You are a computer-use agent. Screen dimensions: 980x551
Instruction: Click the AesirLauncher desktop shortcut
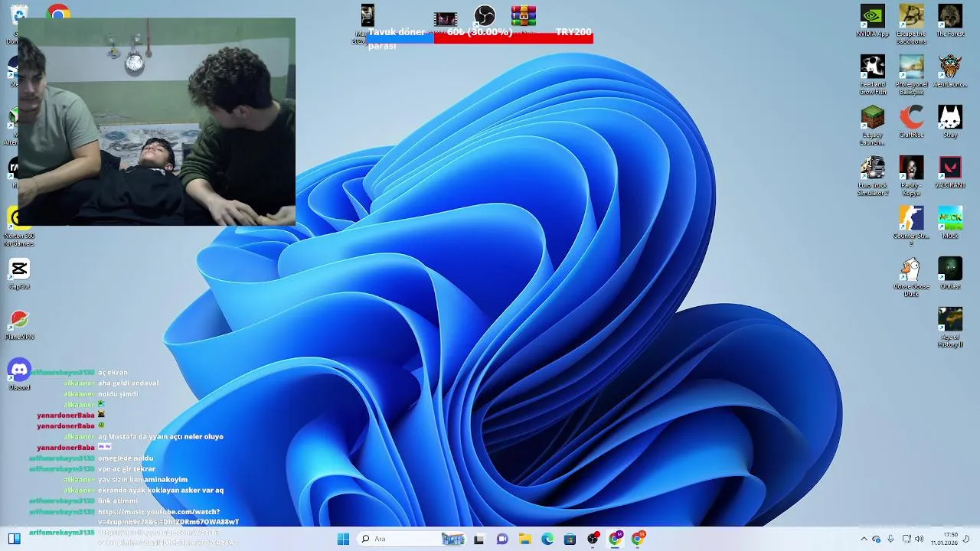950,71
